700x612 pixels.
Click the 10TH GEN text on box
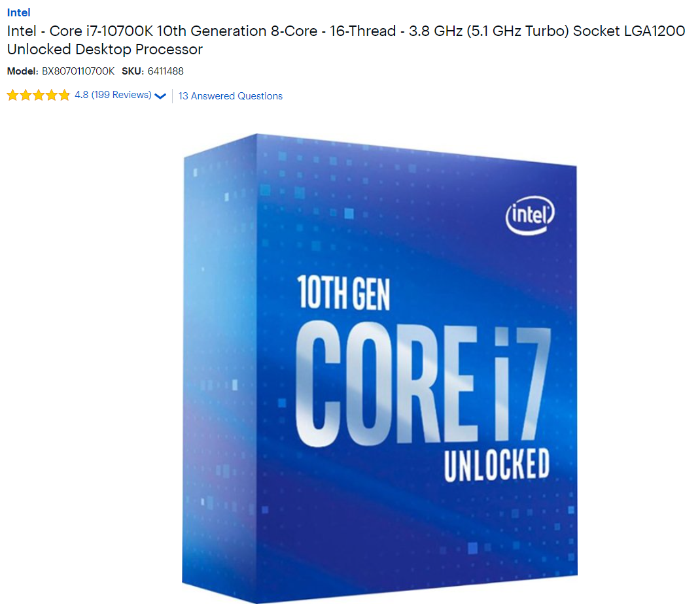click(x=343, y=293)
